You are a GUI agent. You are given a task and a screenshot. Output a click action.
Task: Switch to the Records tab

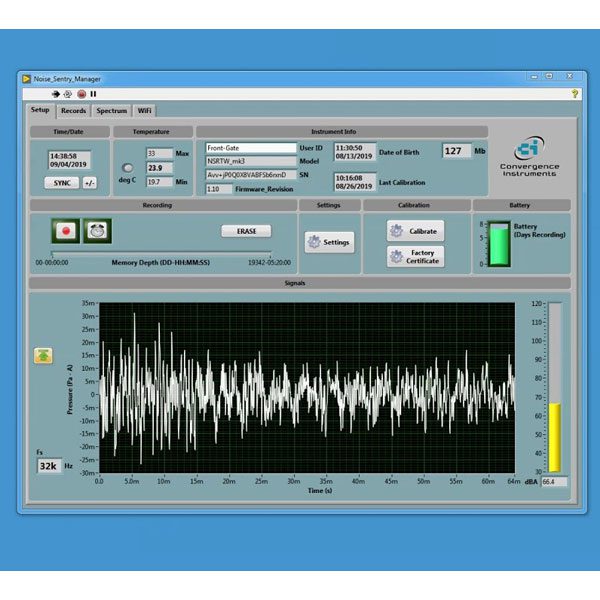click(73, 110)
